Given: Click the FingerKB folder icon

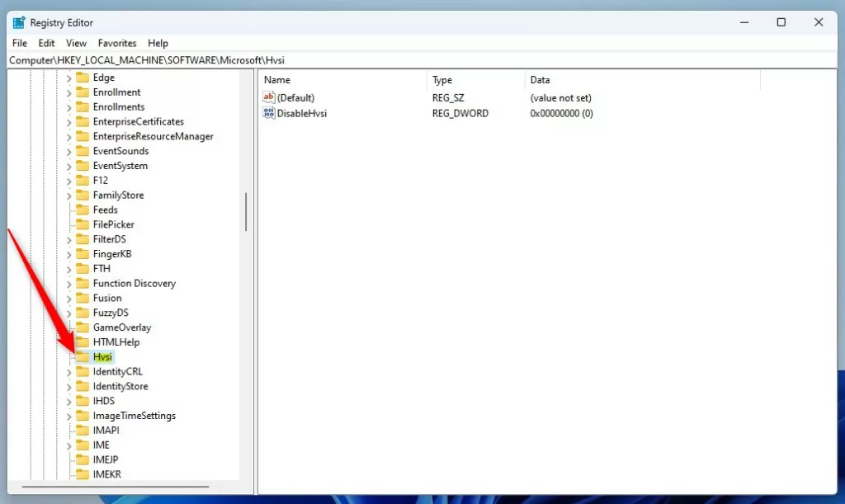Looking at the screenshot, I should click(83, 253).
